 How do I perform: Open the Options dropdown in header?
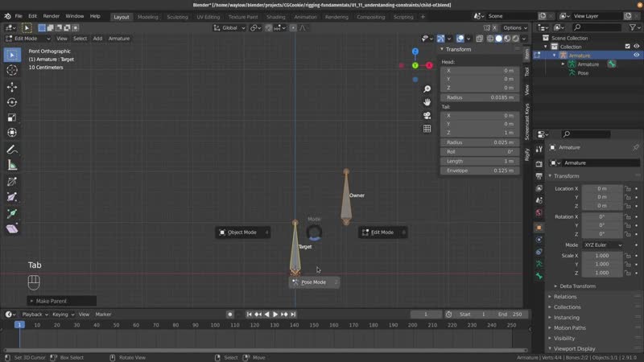click(515, 28)
